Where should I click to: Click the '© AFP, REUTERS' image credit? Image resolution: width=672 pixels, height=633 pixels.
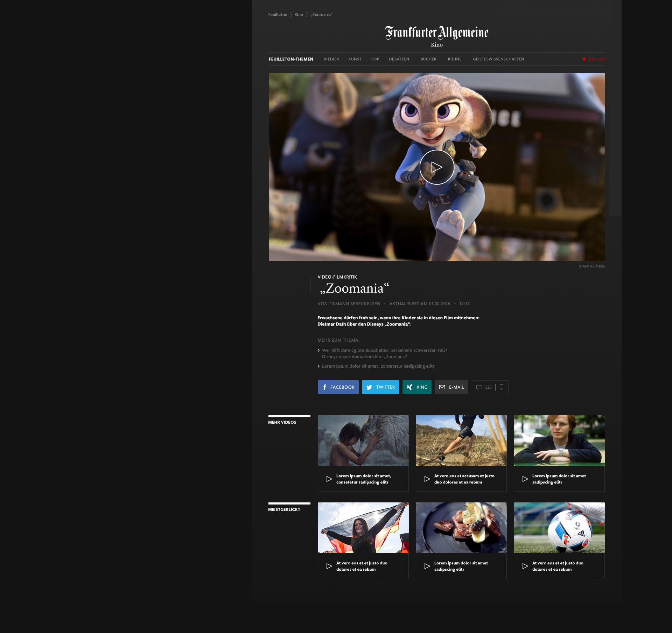tap(591, 266)
